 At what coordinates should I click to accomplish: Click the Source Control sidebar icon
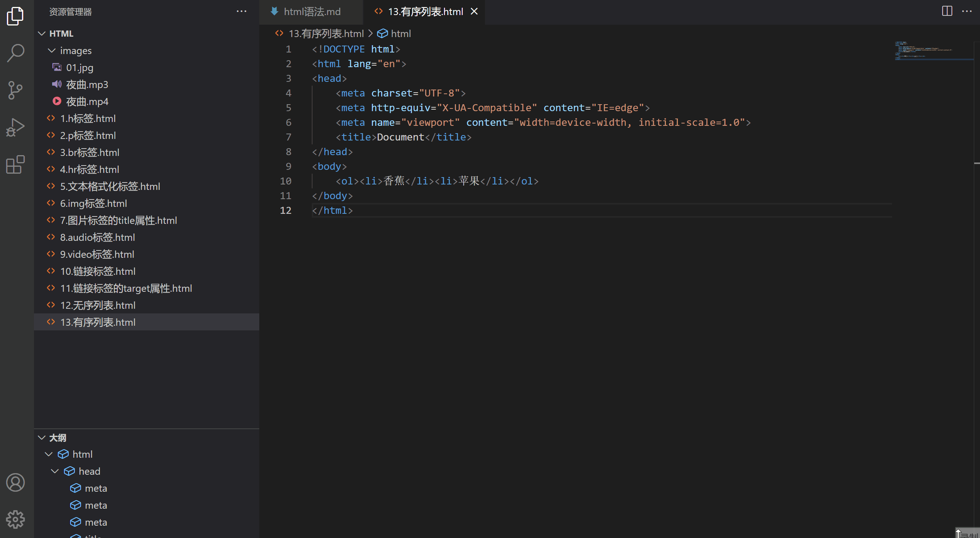(16, 90)
